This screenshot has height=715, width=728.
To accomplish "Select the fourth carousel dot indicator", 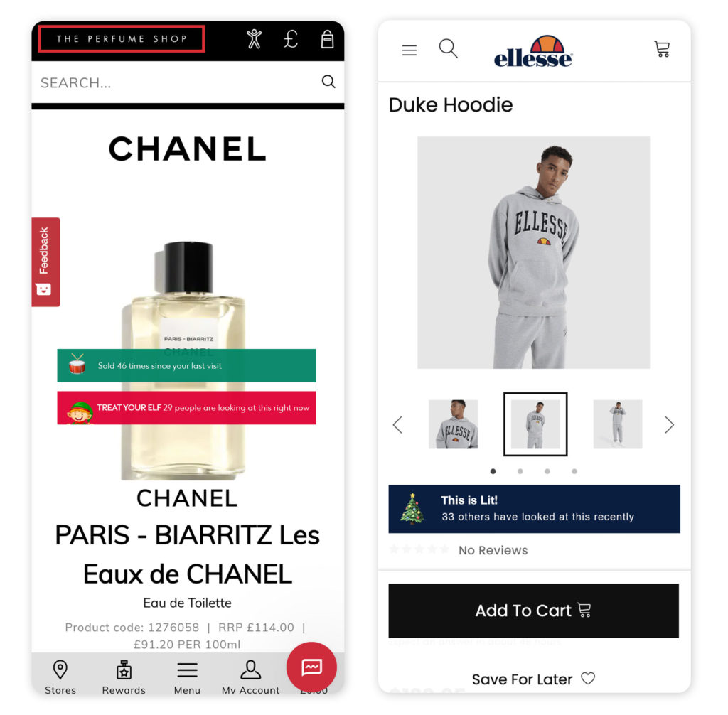I will (574, 471).
